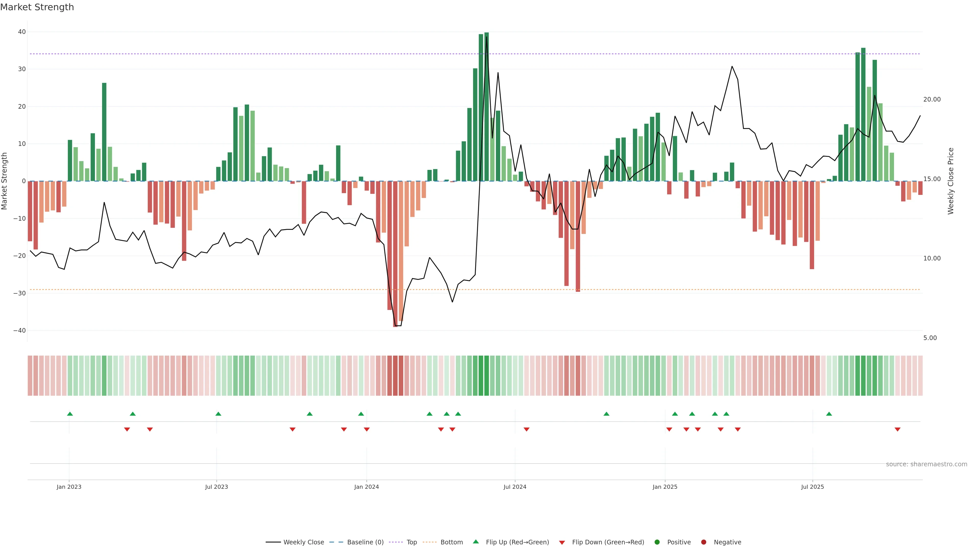
Task: Click the green Positive legend dot
Action: [657, 542]
